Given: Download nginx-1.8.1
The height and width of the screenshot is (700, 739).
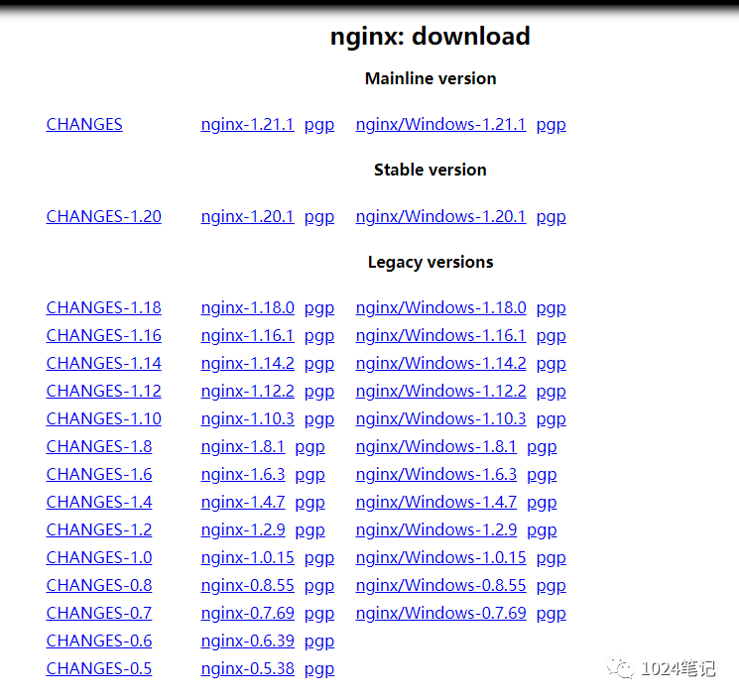Looking at the screenshot, I should (x=243, y=446).
